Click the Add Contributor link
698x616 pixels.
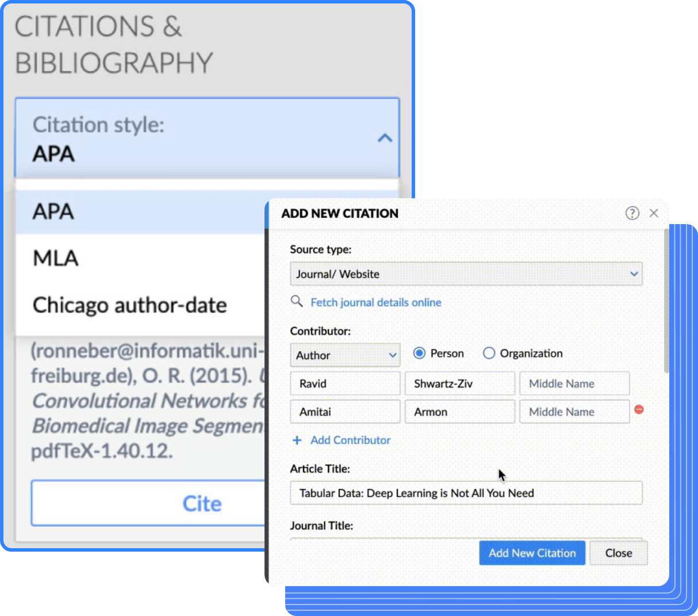pyautogui.click(x=351, y=440)
